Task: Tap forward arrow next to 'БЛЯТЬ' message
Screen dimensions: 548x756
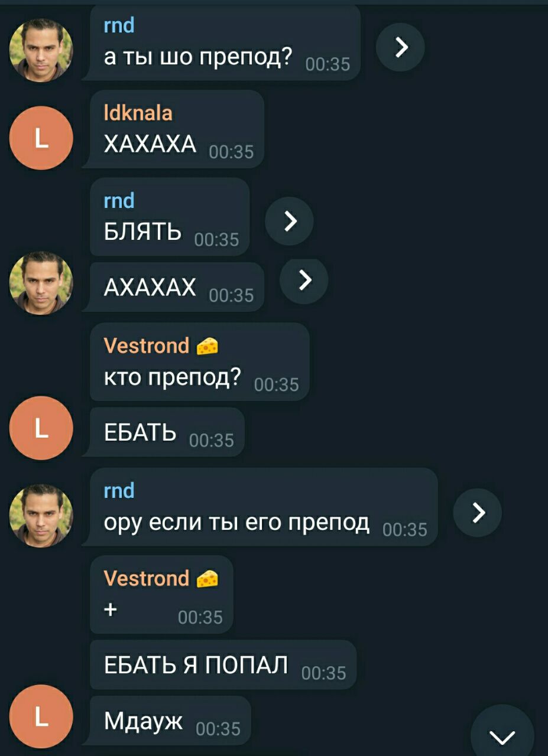Action: pyautogui.click(x=290, y=221)
